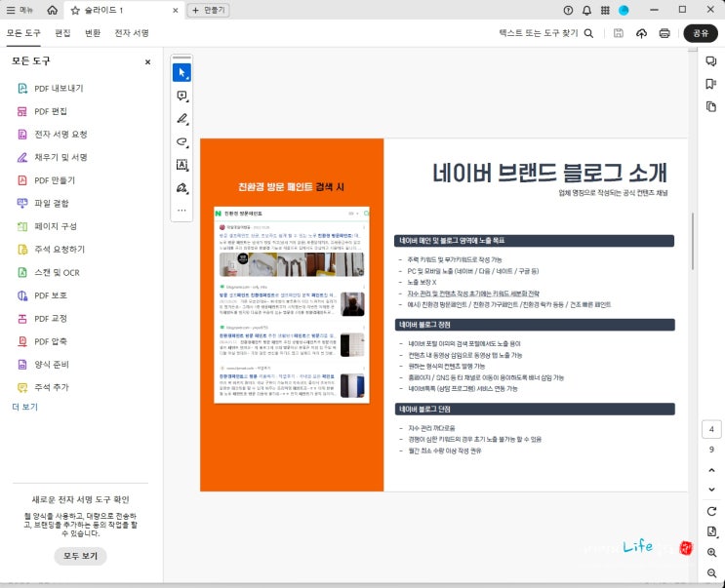Image resolution: width=725 pixels, height=588 pixels.
Task: Click the cloud upload icon
Action: [x=641, y=33]
